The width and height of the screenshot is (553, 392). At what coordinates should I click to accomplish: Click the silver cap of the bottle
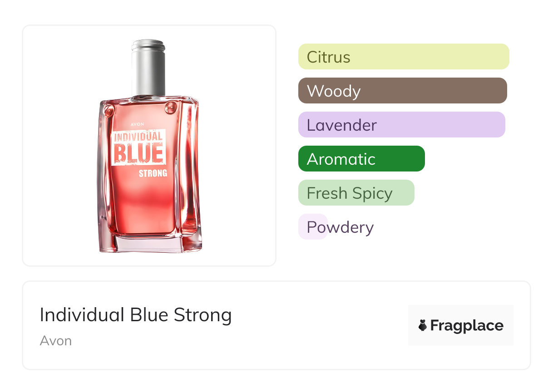tap(148, 68)
